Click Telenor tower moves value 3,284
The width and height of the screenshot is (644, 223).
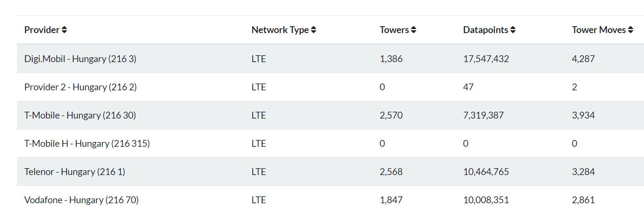[583, 172]
